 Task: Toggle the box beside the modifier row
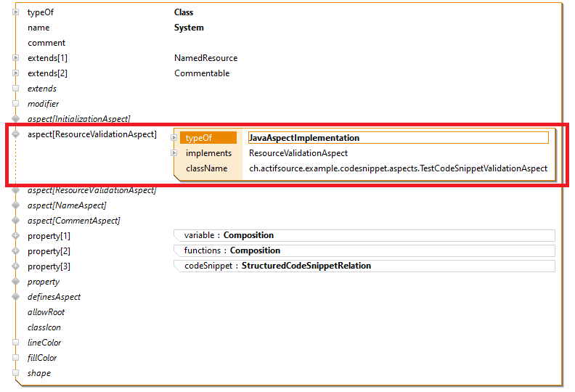click(15, 104)
